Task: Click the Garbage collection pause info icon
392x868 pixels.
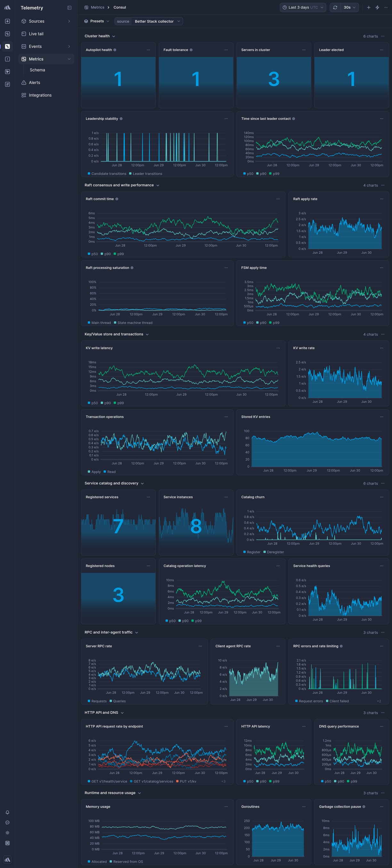Action: coord(364,807)
